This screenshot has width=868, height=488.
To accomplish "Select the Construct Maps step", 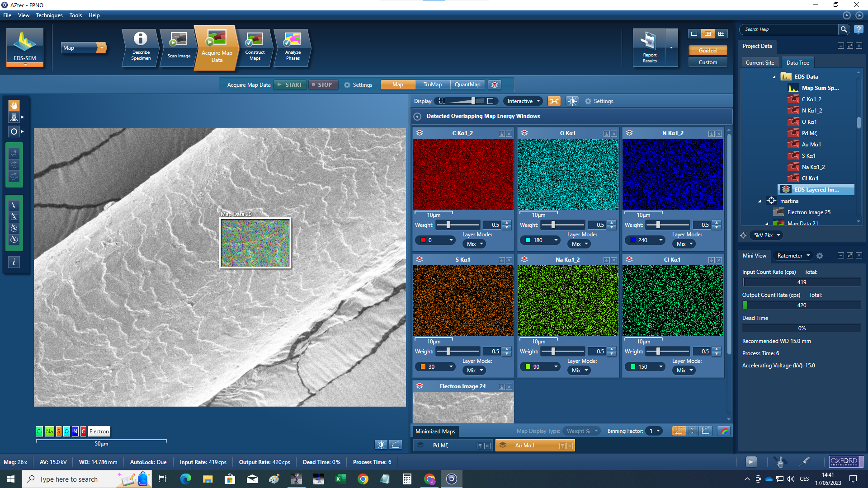I will tap(255, 47).
